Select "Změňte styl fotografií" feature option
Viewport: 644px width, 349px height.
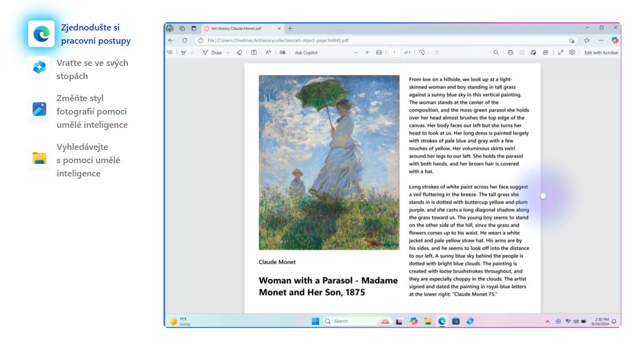point(92,111)
